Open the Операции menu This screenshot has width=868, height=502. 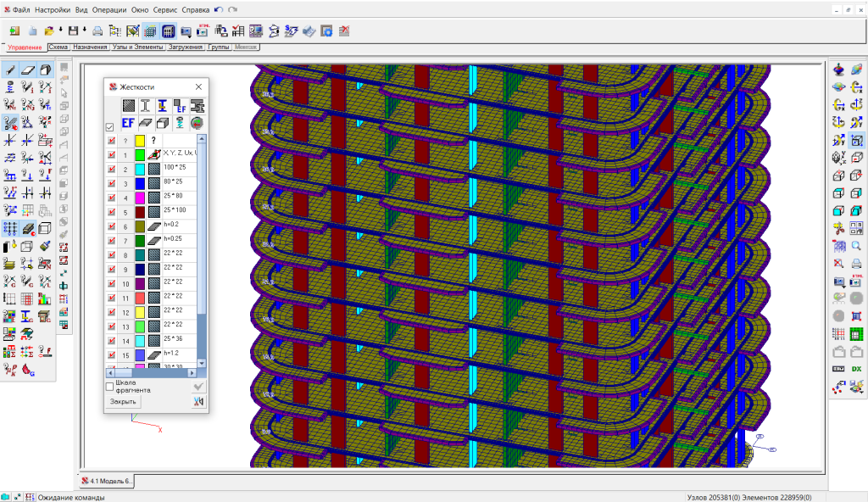pyautogui.click(x=108, y=8)
